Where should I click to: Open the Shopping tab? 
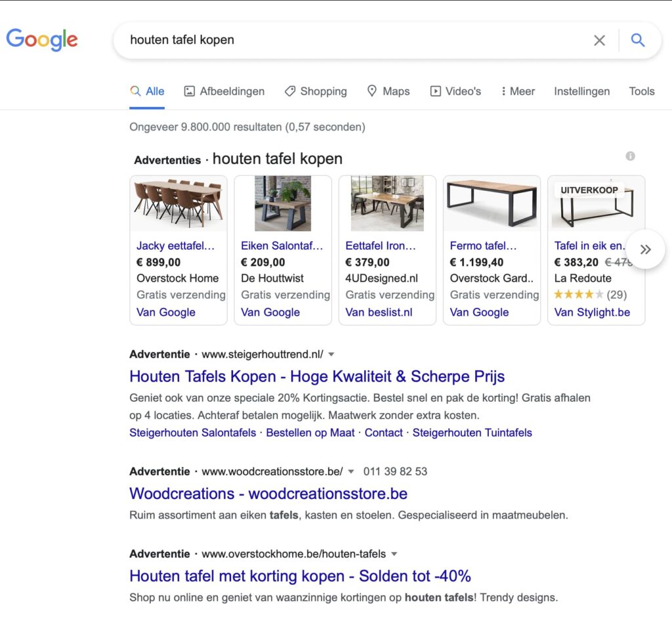(x=316, y=91)
